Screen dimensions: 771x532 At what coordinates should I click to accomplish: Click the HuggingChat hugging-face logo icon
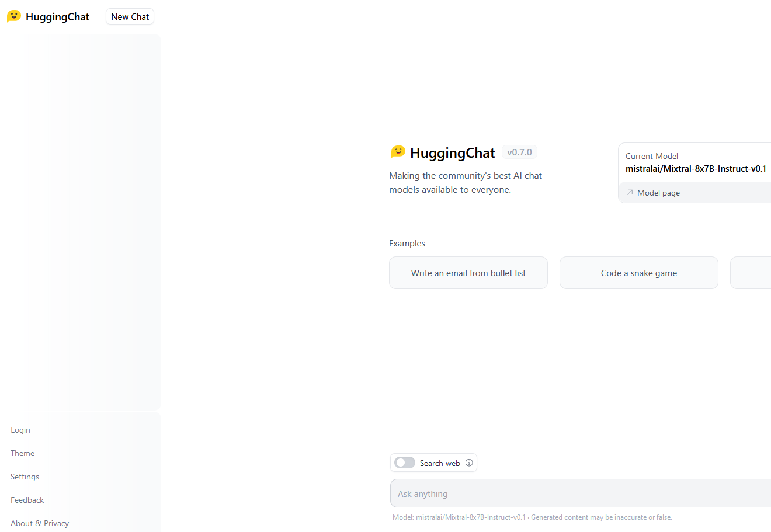[13, 16]
